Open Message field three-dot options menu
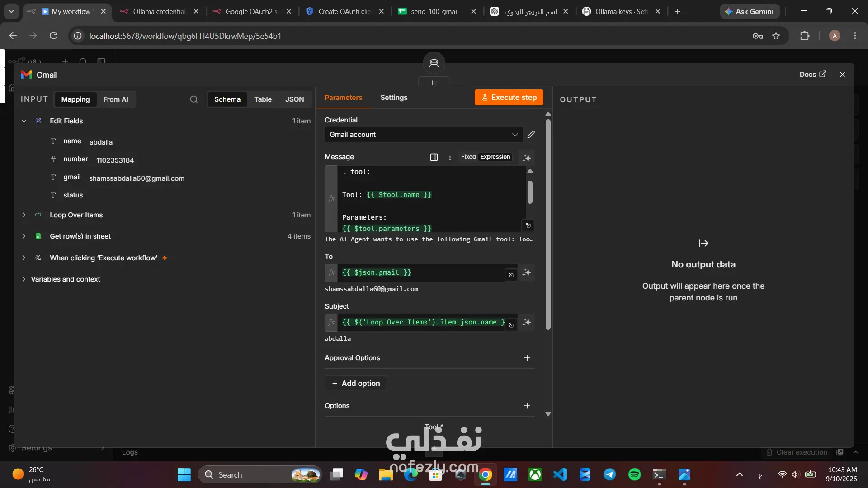Viewport: 868px width, 488px height. pos(450,157)
